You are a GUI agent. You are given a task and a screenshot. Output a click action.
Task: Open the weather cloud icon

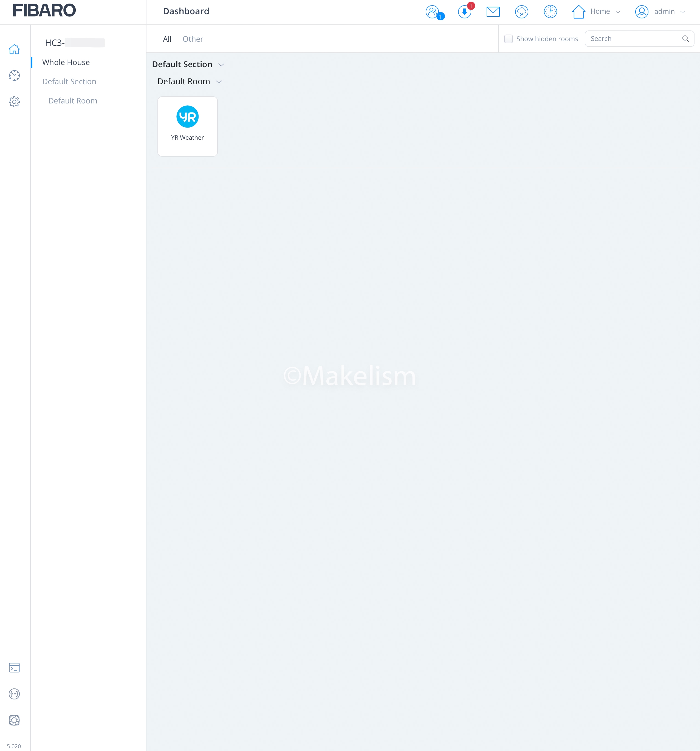click(521, 12)
